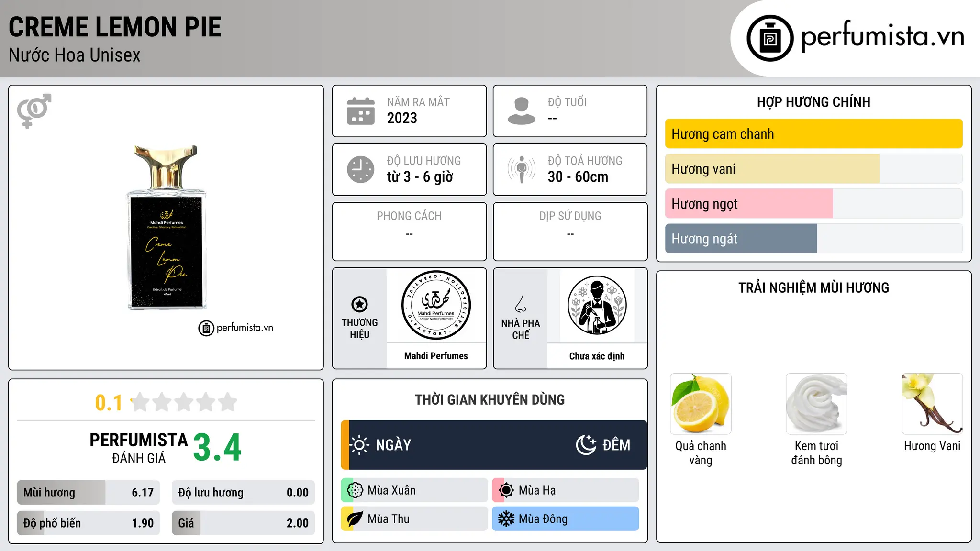
Task: Click the sillage projection icon
Action: [521, 169]
